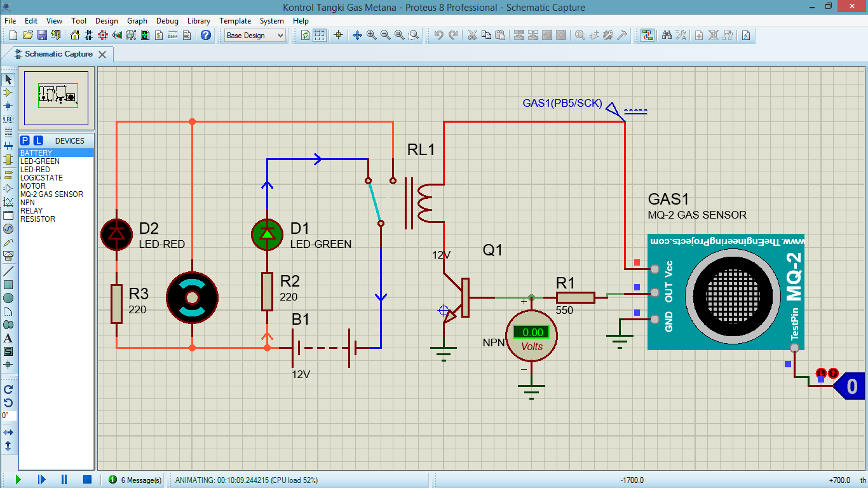Click the Cut scissors icon
868x488 pixels.
click(x=472, y=36)
